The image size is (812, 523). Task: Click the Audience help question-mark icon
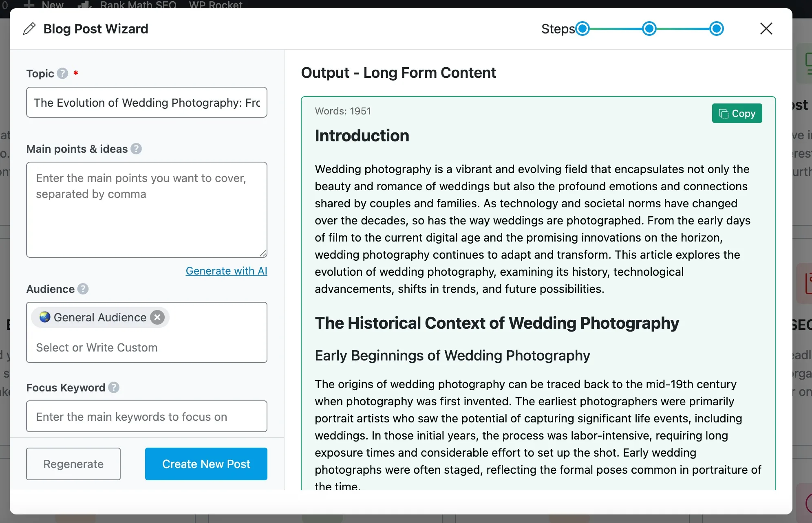pos(83,289)
